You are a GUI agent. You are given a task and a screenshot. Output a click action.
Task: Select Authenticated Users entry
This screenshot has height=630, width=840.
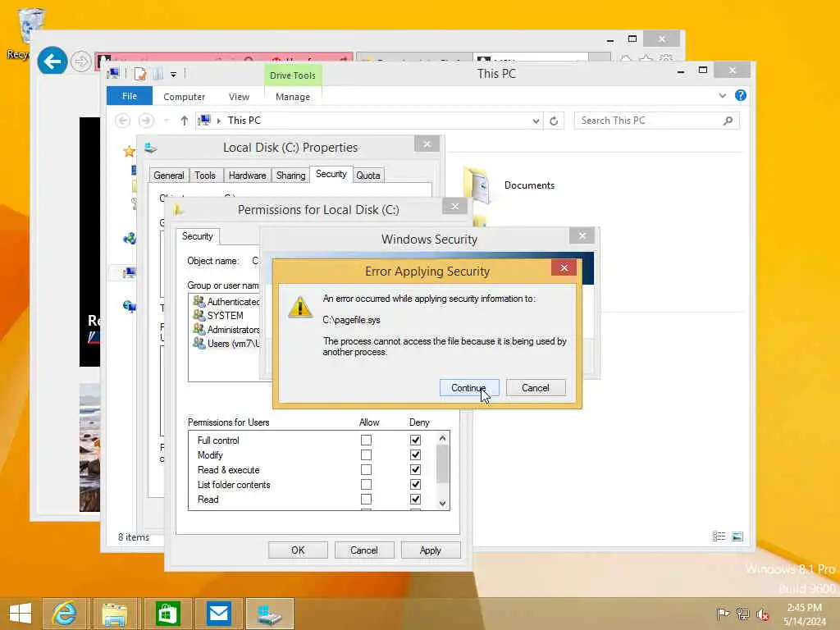tap(226, 302)
